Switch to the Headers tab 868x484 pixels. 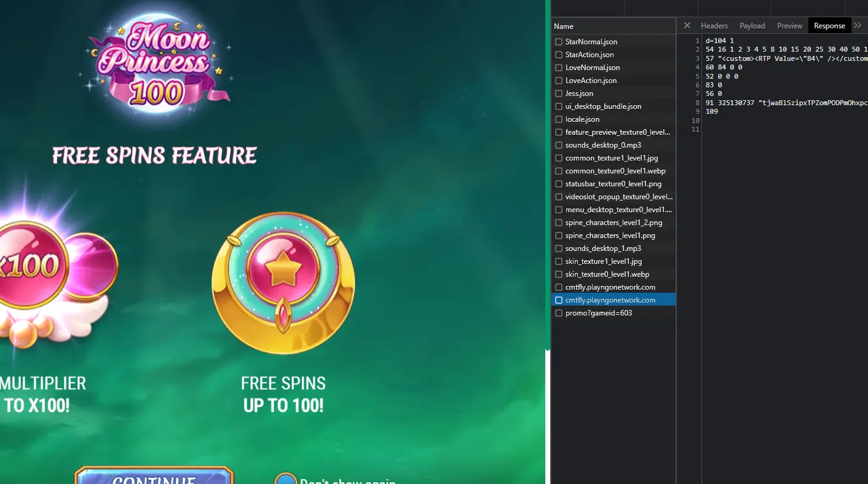point(714,26)
